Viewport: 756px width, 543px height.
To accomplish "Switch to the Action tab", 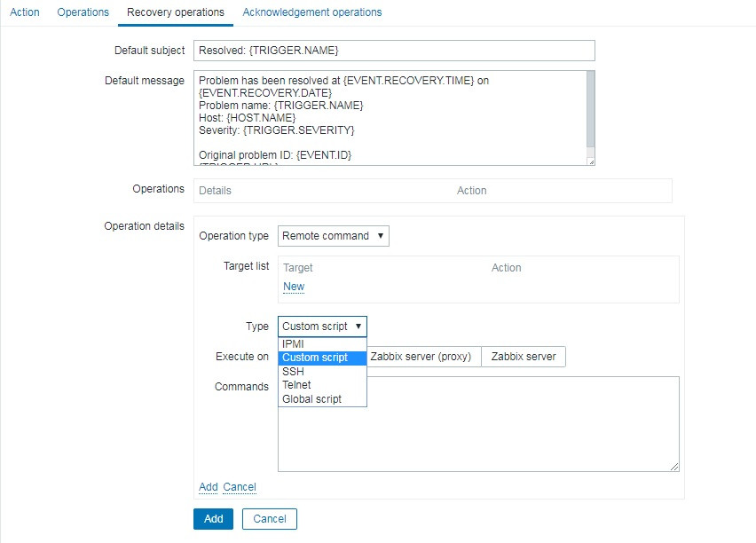I will 24,12.
